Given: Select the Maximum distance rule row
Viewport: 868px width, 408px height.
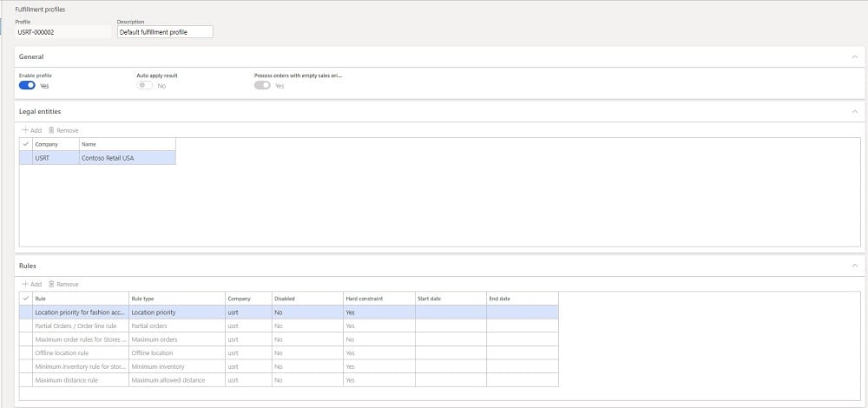Looking at the screenshot, I should (x=80, y=380).
